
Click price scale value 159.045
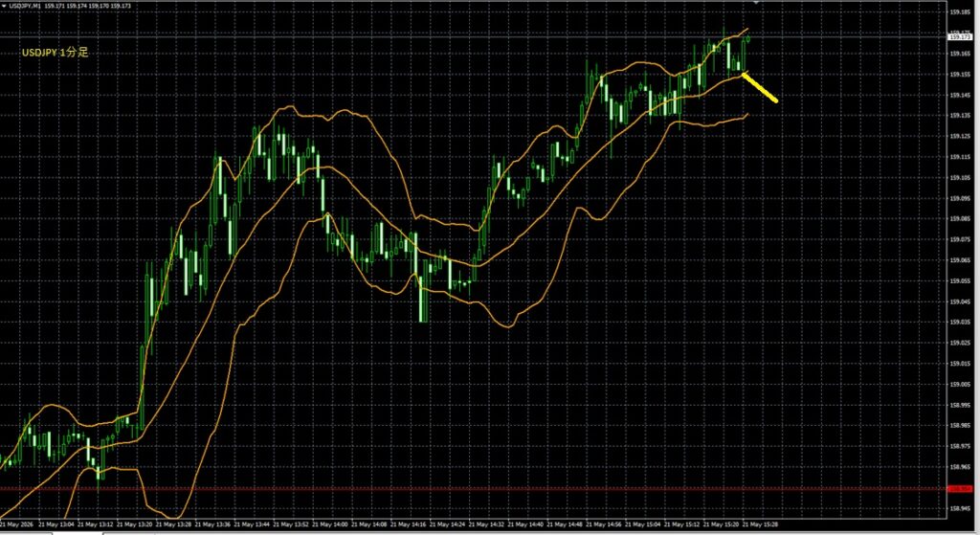tap(959, 301)
